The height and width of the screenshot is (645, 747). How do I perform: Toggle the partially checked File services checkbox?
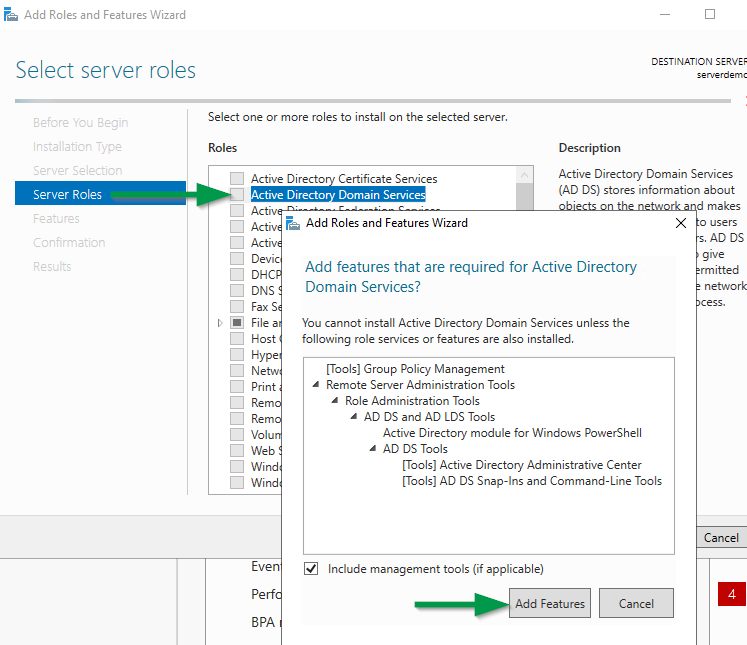(x=237, y=323)
